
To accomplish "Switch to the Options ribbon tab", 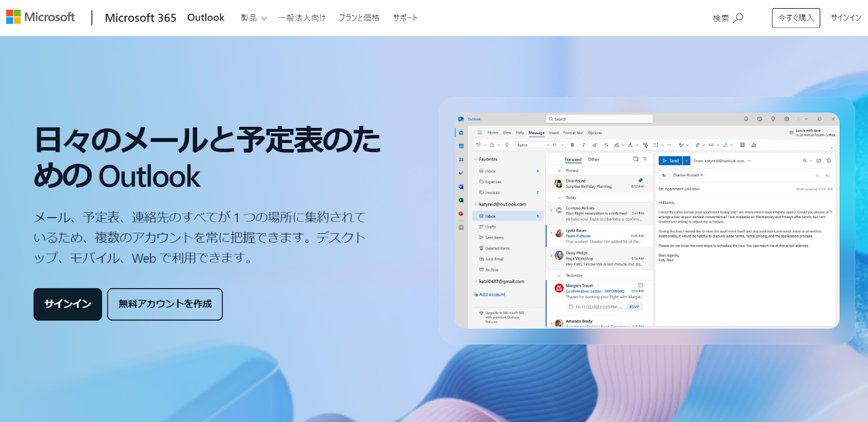I will click(x=595, y=132).
